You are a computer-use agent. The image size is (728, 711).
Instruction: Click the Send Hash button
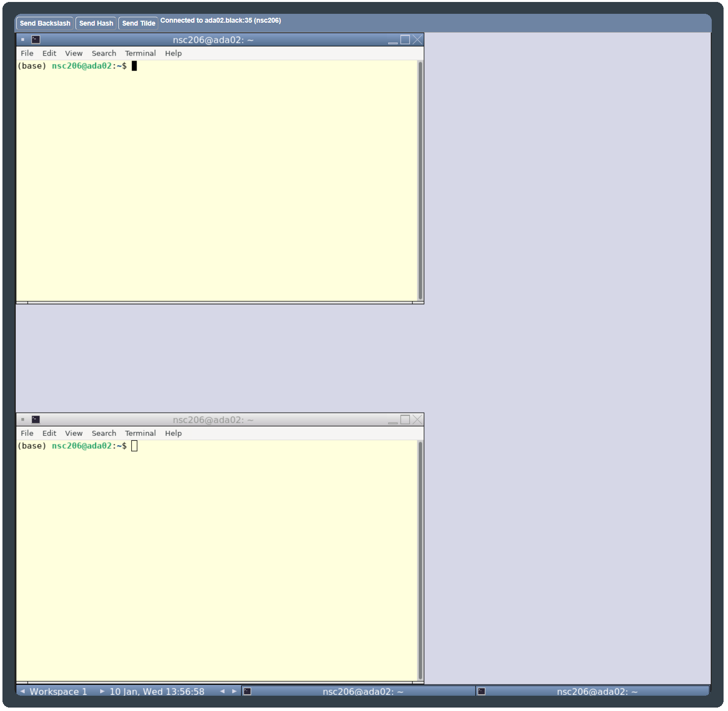point(96,23)
